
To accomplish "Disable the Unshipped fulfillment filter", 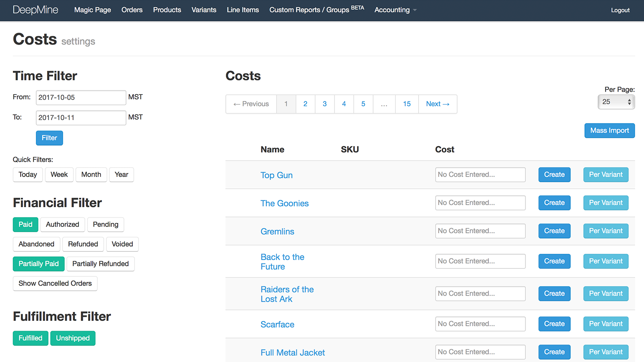I will [x=73, y=338].
